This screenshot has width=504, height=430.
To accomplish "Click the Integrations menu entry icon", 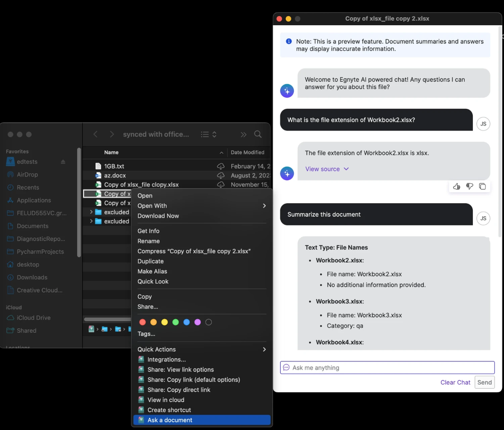I will [141, 359].
